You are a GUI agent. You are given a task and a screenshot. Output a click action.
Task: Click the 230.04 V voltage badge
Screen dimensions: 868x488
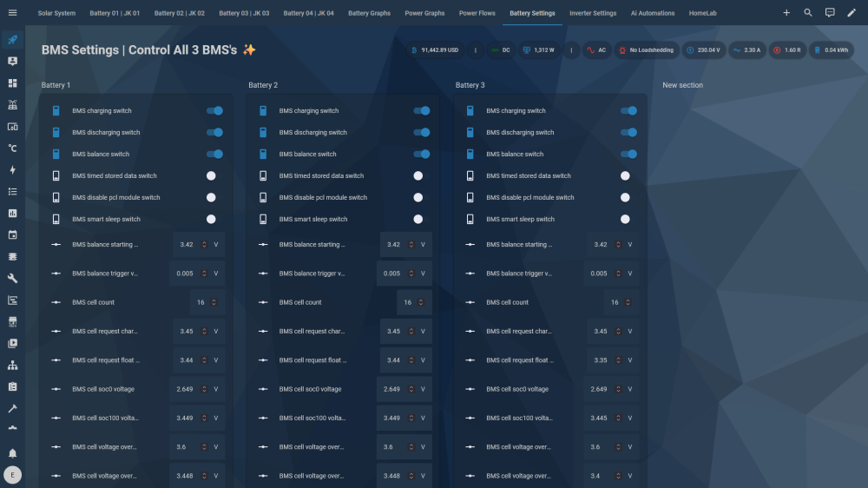click(704, 49)
